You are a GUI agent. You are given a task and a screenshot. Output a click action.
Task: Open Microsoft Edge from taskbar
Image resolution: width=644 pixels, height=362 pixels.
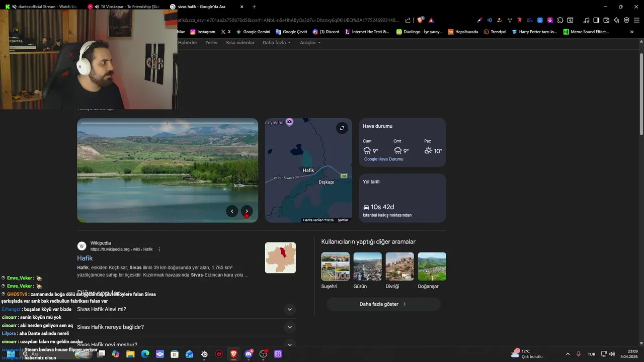coord(145,354)
